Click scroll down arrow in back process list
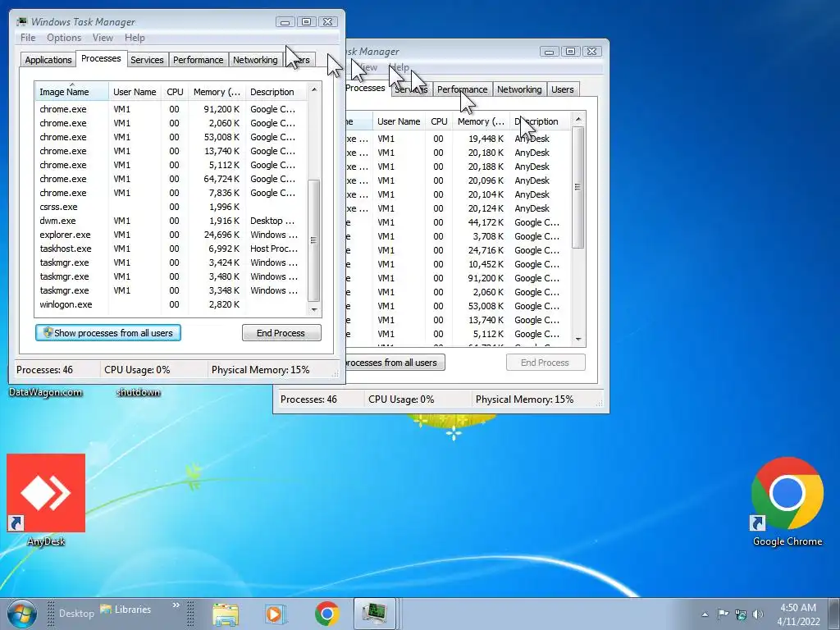840x630 pixels. (x=578, y=339)
